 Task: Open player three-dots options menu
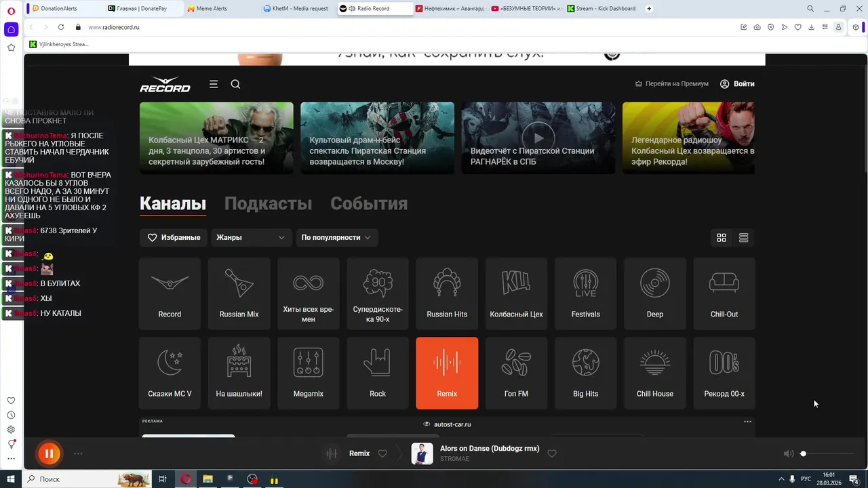pyautogui.click(x=78, y=453)
